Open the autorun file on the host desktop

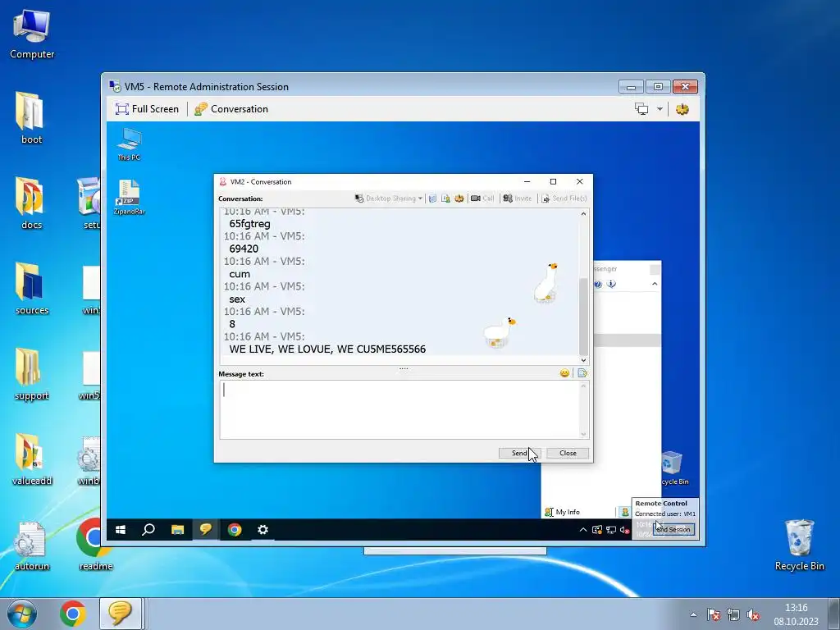(x=32, y=546)
